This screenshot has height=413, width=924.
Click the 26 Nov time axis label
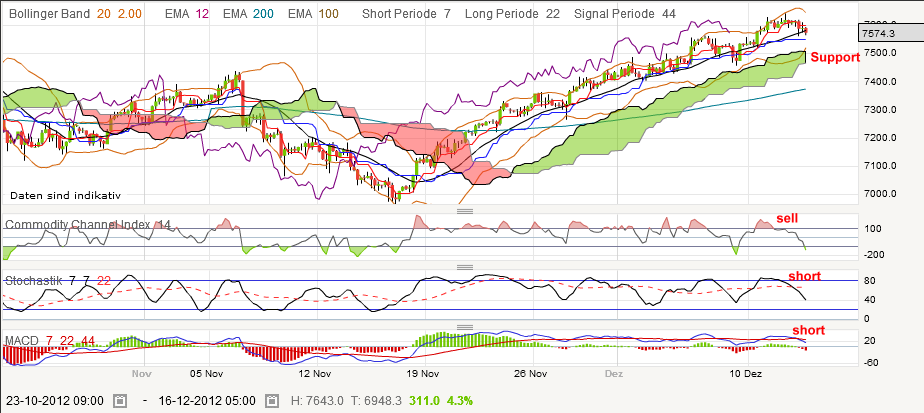533,374
